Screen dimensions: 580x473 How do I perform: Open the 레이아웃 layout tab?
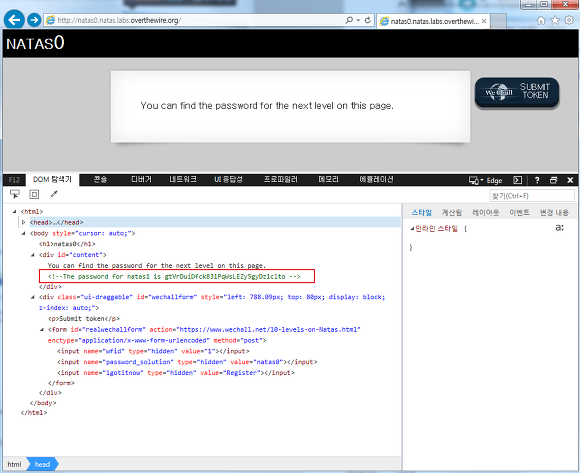(x=485, y=212)
